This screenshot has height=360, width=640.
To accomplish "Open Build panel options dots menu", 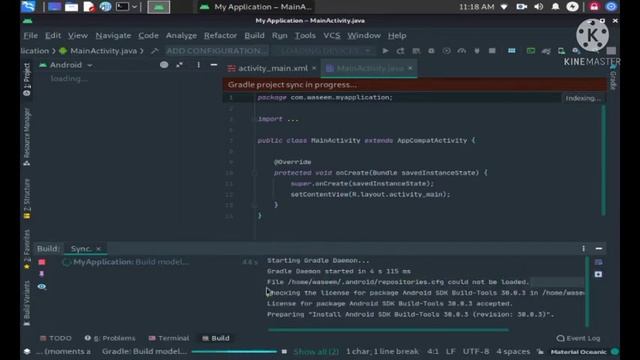I will point(583,249).
